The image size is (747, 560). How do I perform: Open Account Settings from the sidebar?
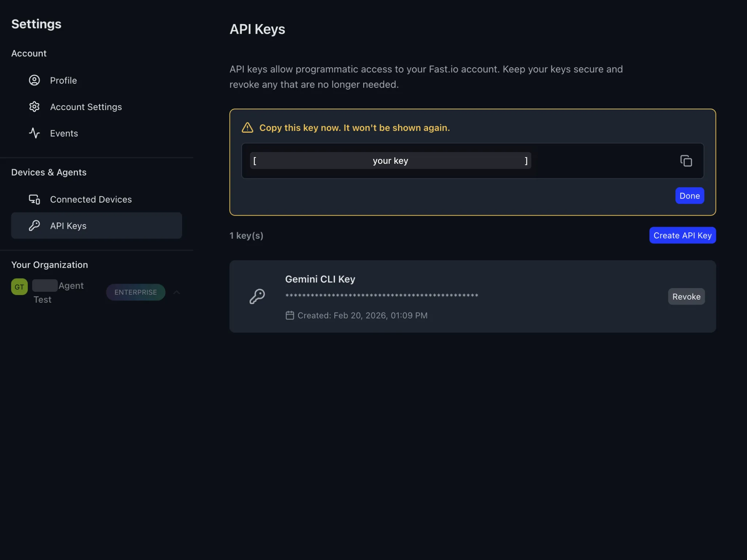(x=86, y=106)
